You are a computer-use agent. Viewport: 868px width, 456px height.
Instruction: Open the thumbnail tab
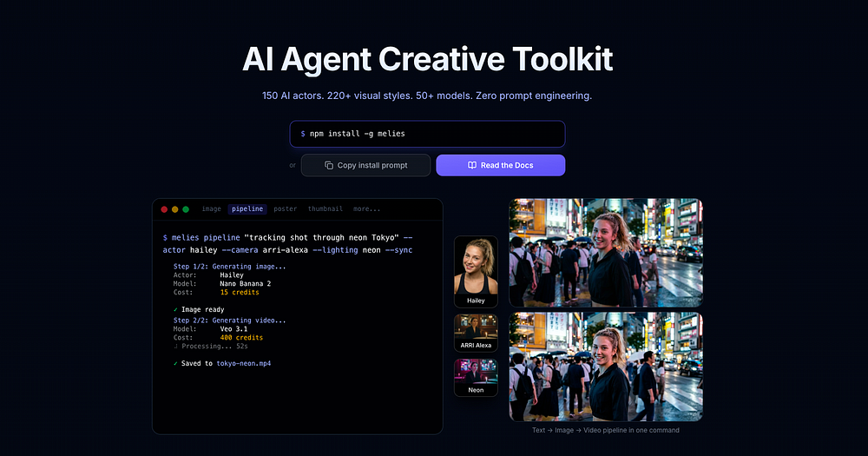325,208
